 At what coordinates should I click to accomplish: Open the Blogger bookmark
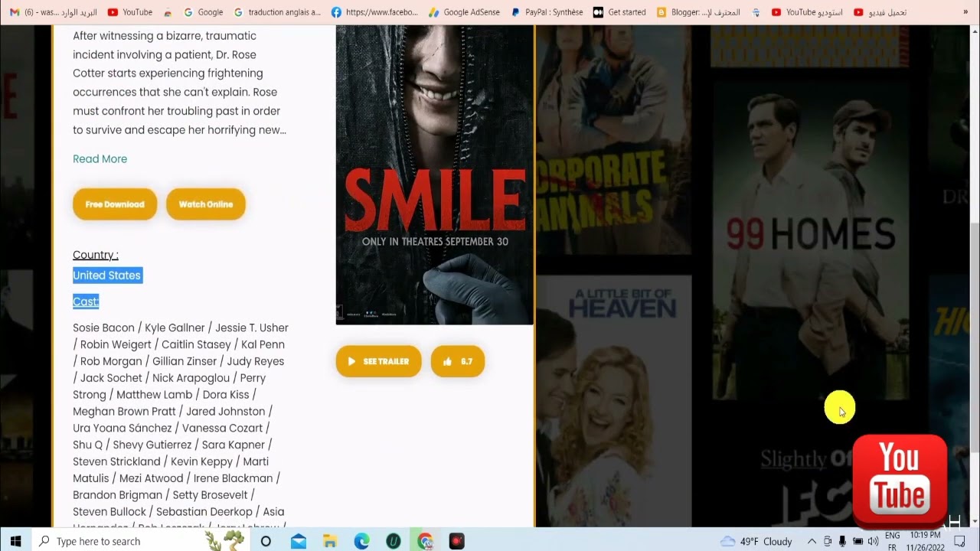click(x=698, y=12)
